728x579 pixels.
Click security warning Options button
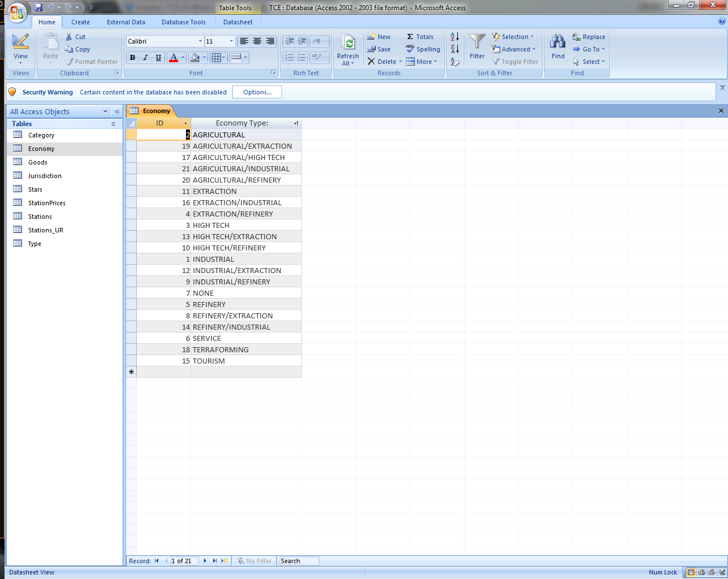tap(257, 92)
